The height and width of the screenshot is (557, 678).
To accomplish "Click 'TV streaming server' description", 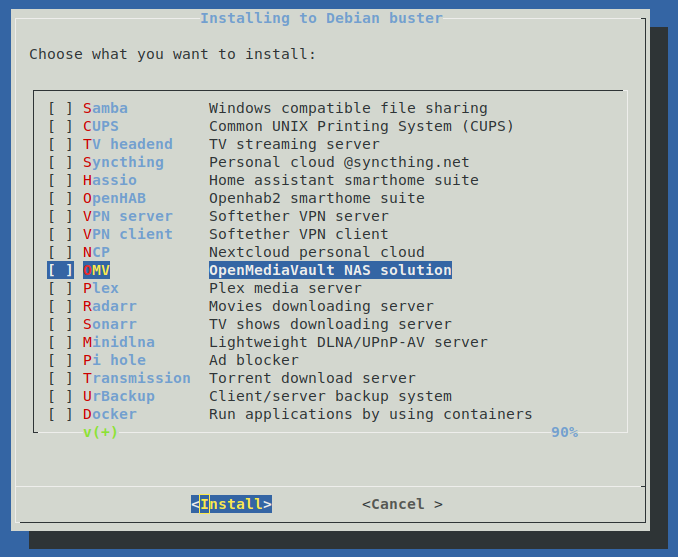I will [294, 144].
